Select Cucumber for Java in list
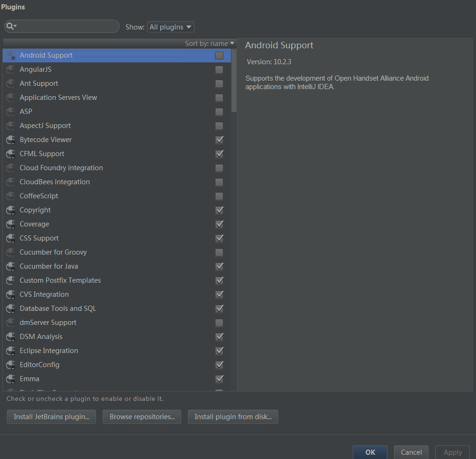Viewport: 476px width, 459px height. coord(49,266)
